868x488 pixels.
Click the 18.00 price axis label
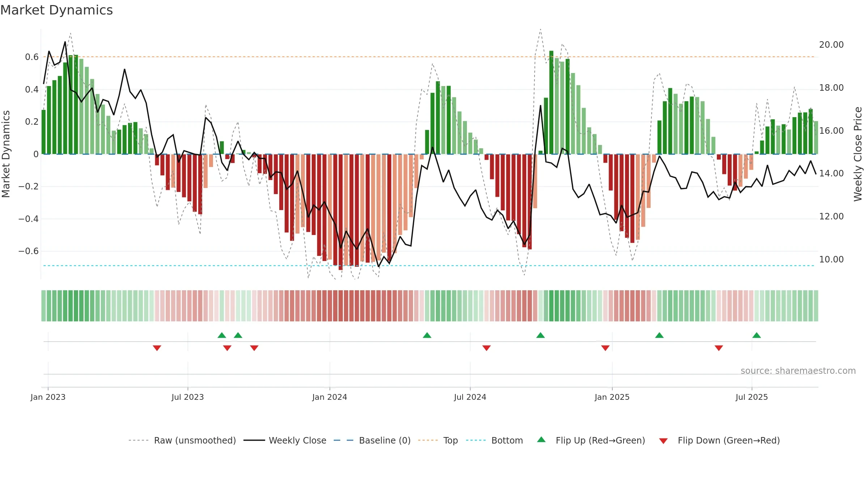point(831,87)
